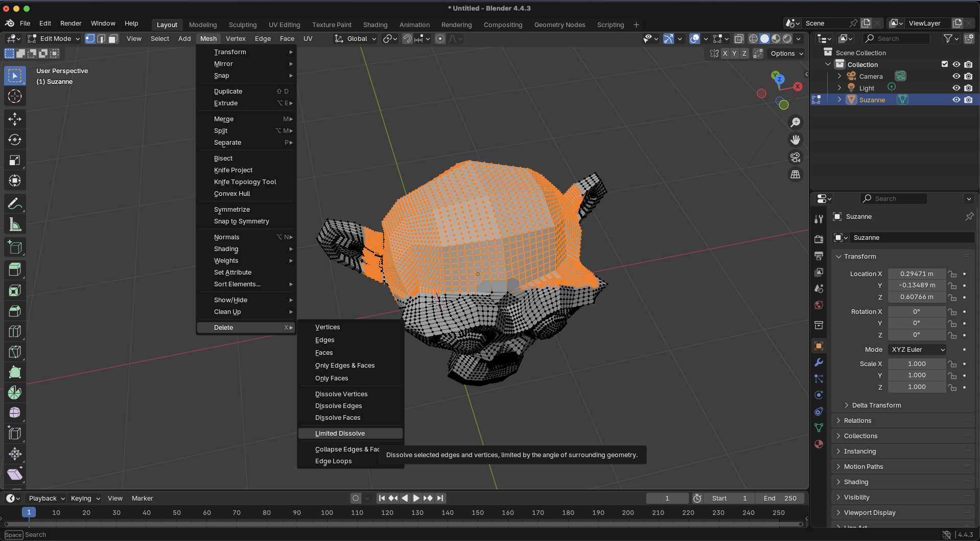Screen dimensions: 980x541
Task: Select the Rotate tool
Action: (15, 140)
